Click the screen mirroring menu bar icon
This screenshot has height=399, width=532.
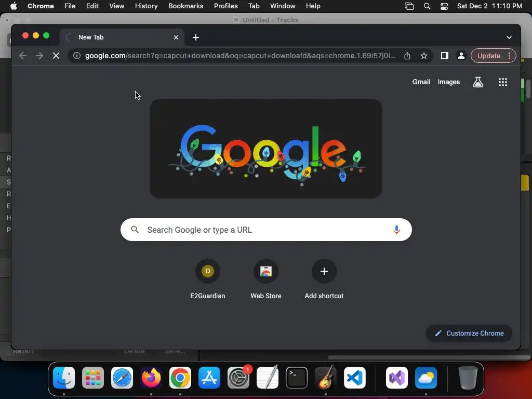click(409, 6)
